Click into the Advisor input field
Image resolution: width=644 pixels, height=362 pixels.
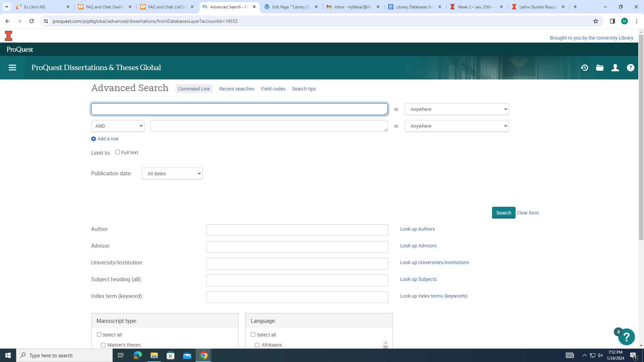point(297,247)
